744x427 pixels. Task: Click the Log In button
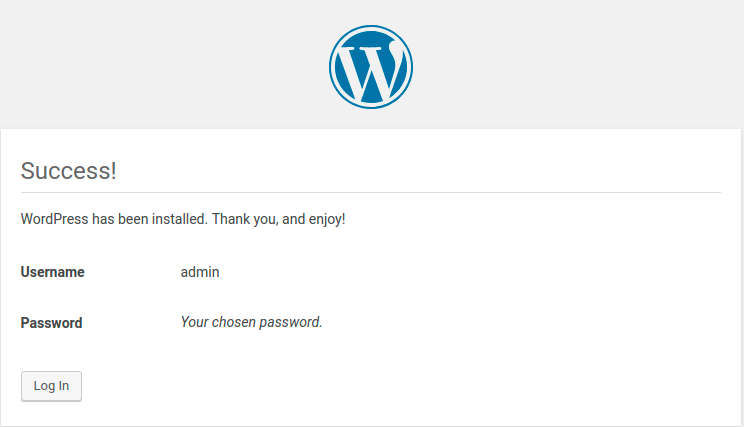[51, 386]
